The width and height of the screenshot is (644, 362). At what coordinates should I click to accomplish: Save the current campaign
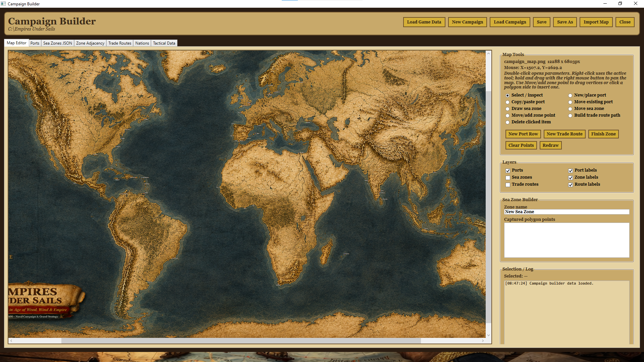(541, 22)
